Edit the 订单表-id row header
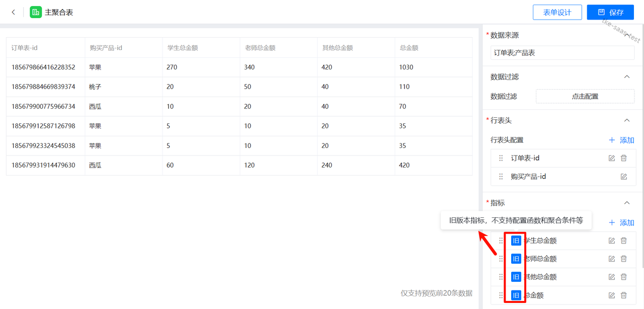The width and height of the screenshot is (644, 309). [x=612, y=158]
